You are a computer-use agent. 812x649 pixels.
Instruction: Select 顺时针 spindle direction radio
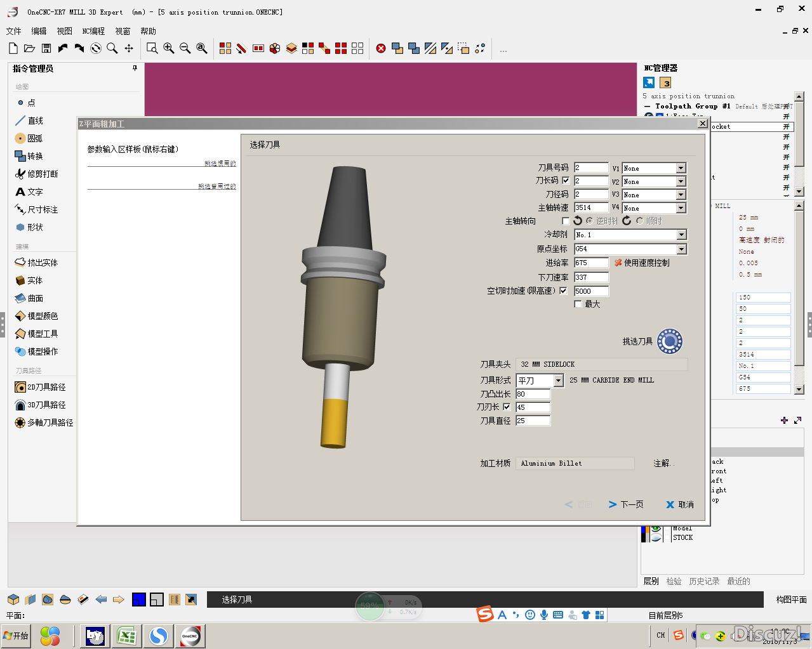(639, 221)
